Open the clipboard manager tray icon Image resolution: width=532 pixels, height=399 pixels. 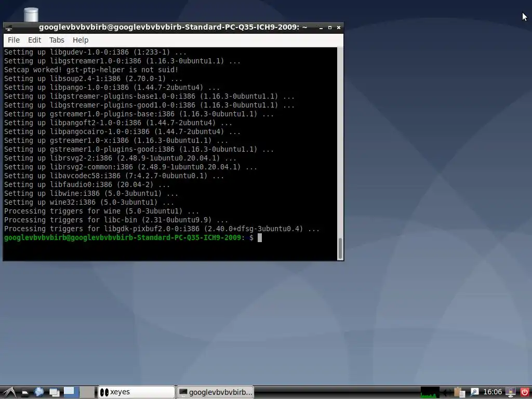coord(459,392)
